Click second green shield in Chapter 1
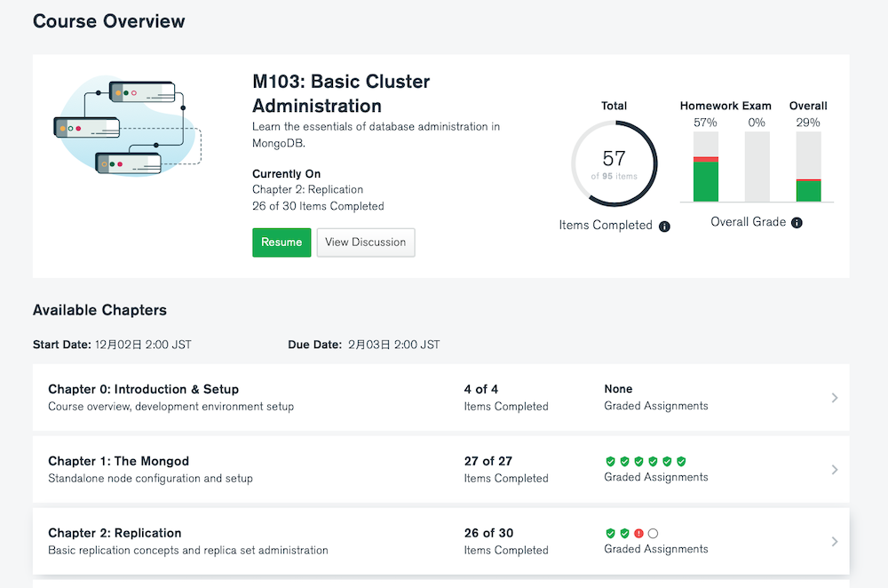 (624, 461)
